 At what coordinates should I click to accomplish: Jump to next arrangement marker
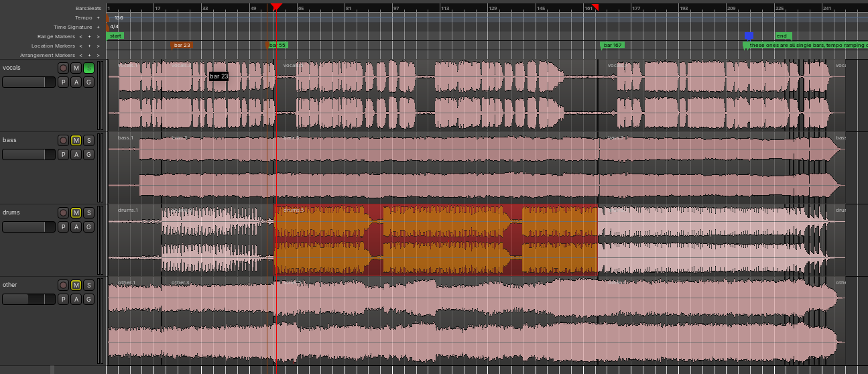pyautogui.click(x=98, y=55)
